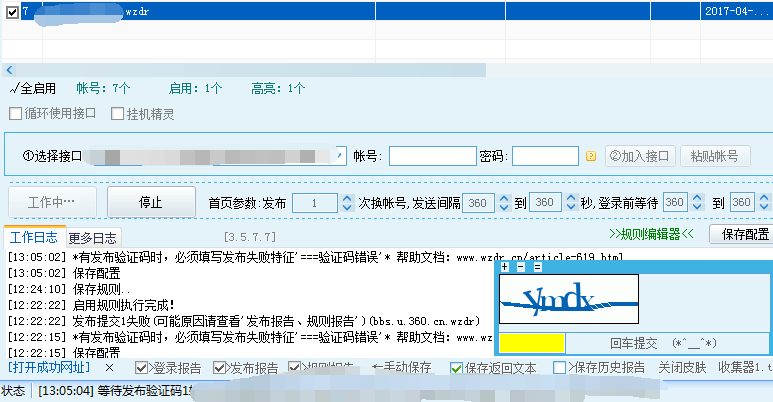Increase the last 登录前等待 value up arrow
Image resolution: width=773 pixels, height=402 pixels.
pyautogui.click(x=764, y=198)
